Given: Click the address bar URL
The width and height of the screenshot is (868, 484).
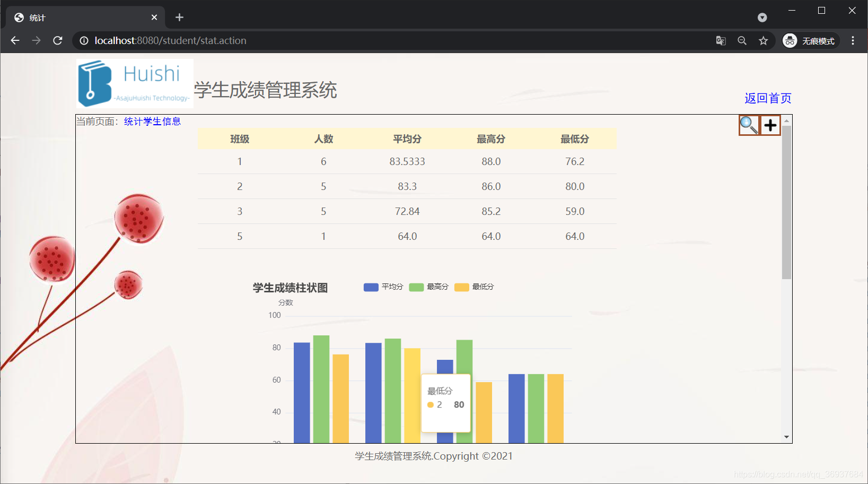Looking at the screenshot, I should (170, 40).
